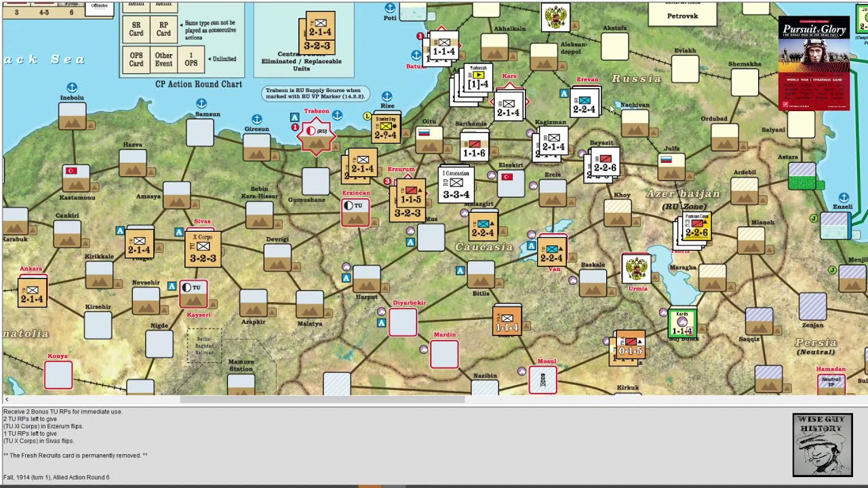Select the Mardin city space
Screen dimensions: 868x488
pyautogui.click(x=444, y=354)
